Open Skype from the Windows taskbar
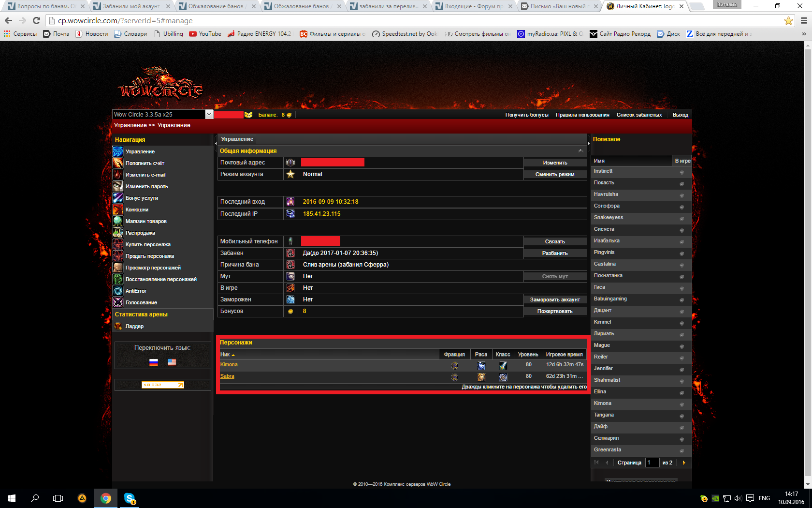 click(x=130, y=498)
